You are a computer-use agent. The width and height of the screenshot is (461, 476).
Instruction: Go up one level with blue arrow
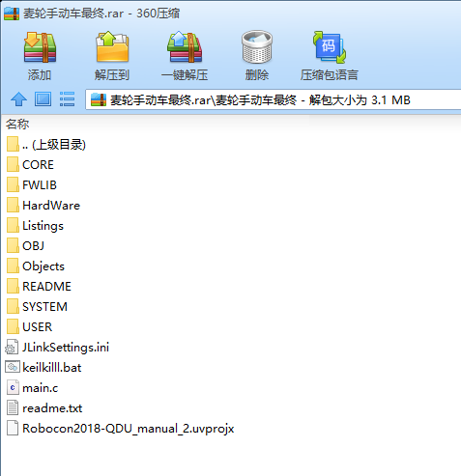[18, 99]
